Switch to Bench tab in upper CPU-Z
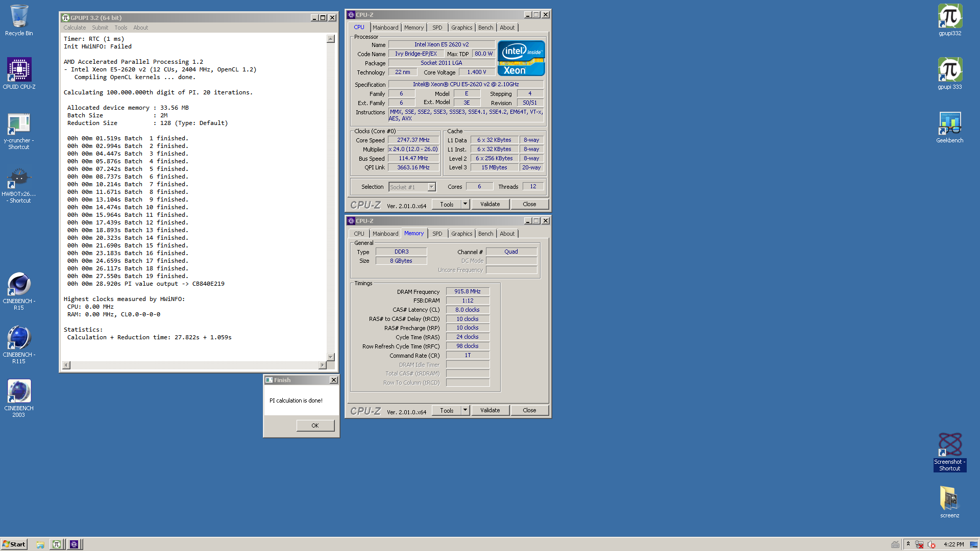 tap(486, 28)
